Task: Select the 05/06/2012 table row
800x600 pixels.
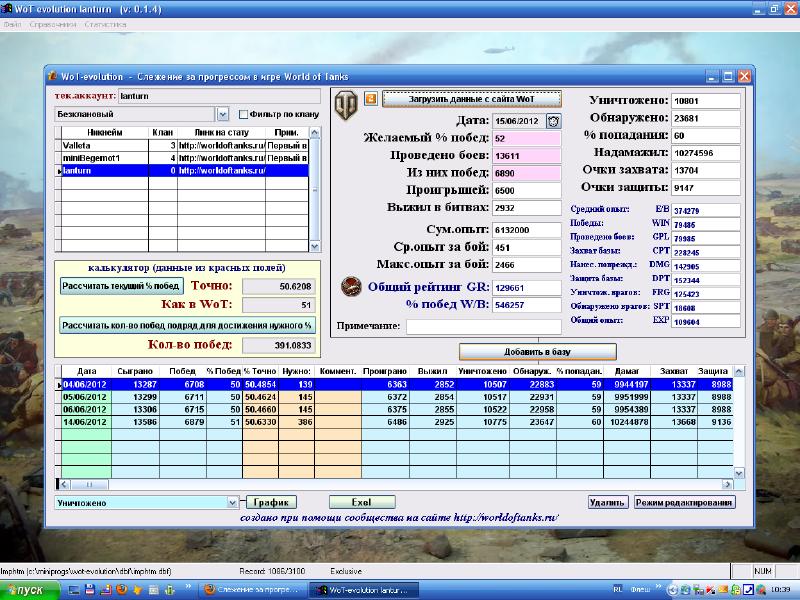Action: click(x=397, y=397)
